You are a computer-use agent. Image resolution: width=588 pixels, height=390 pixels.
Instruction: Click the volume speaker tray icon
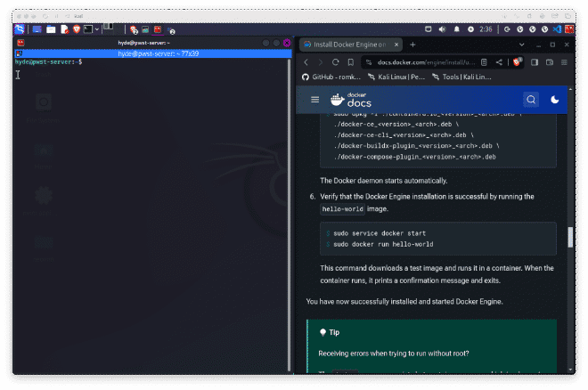point(443,29)
